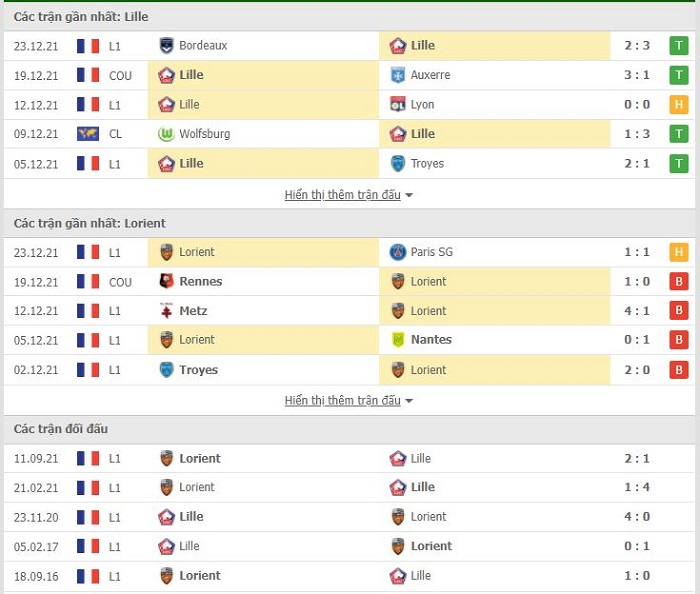Click the 1:1 Lorient Paris SG score

[637, 252]
